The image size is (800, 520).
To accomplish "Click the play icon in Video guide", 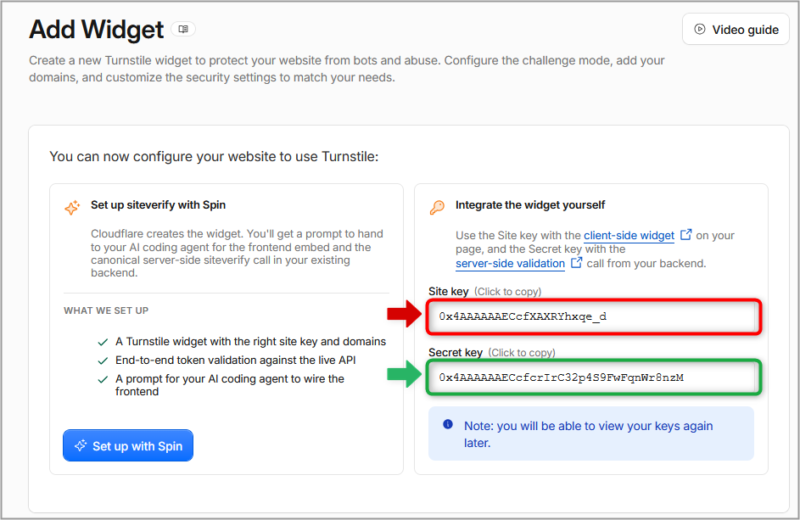I will coord(699,29).
